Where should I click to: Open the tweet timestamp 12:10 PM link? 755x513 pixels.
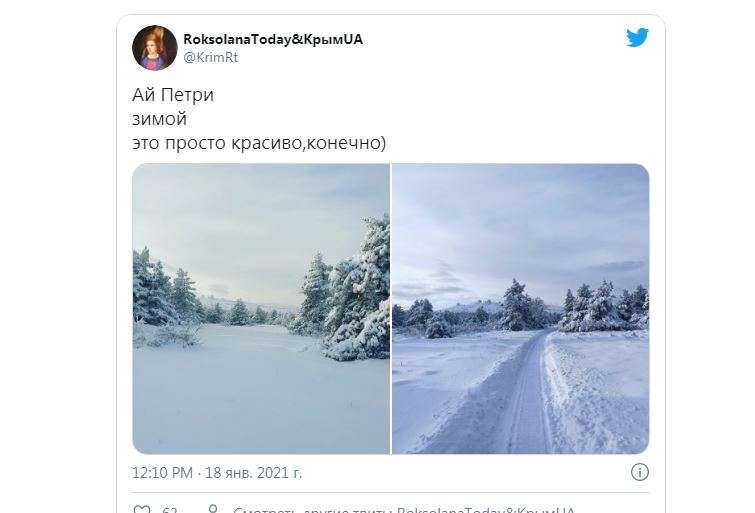pos(162,473)
